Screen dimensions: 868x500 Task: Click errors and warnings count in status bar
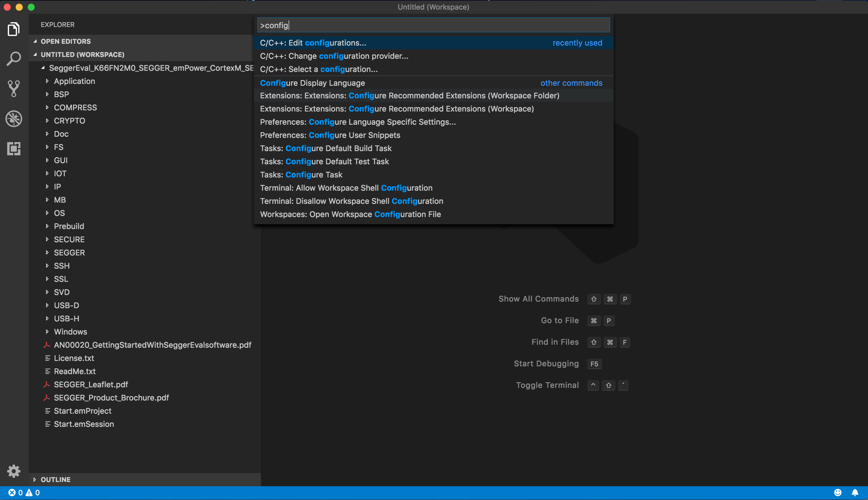coord(24,493)
